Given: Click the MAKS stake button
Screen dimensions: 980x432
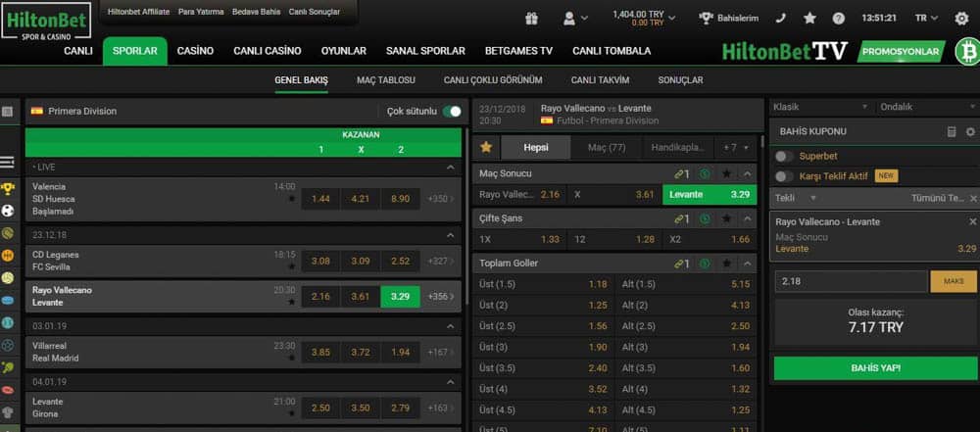Looking at the screenshot, I should point(954,281).
